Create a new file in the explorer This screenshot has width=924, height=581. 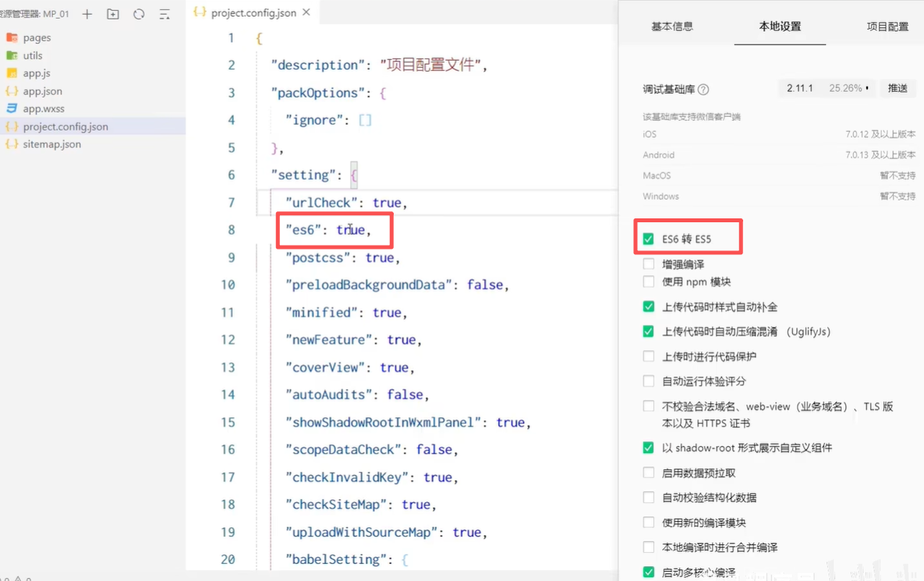point(87,14)
